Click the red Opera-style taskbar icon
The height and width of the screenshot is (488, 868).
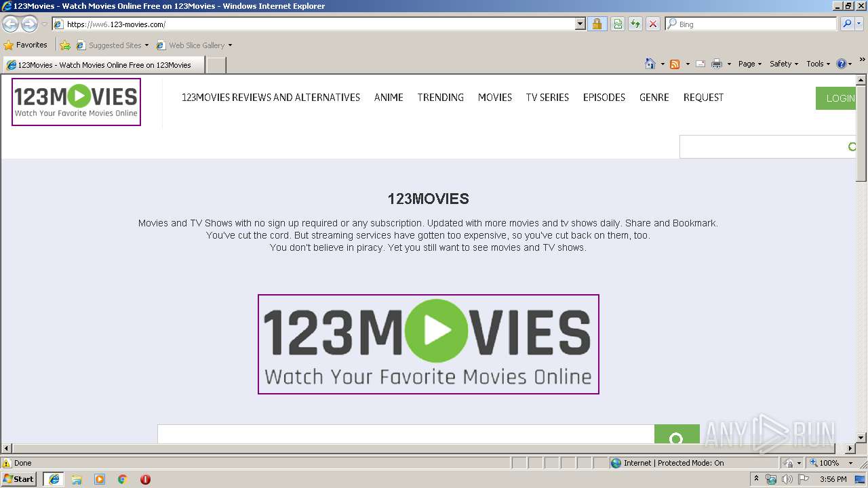coord(145,479)
